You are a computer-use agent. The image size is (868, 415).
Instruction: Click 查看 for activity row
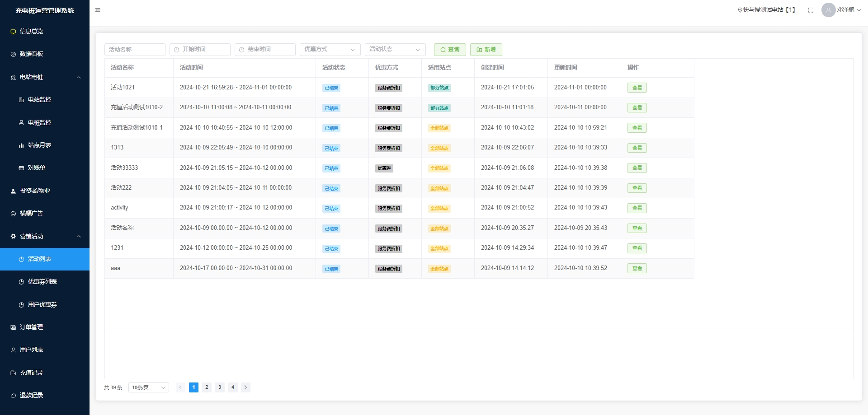[637, 208]
